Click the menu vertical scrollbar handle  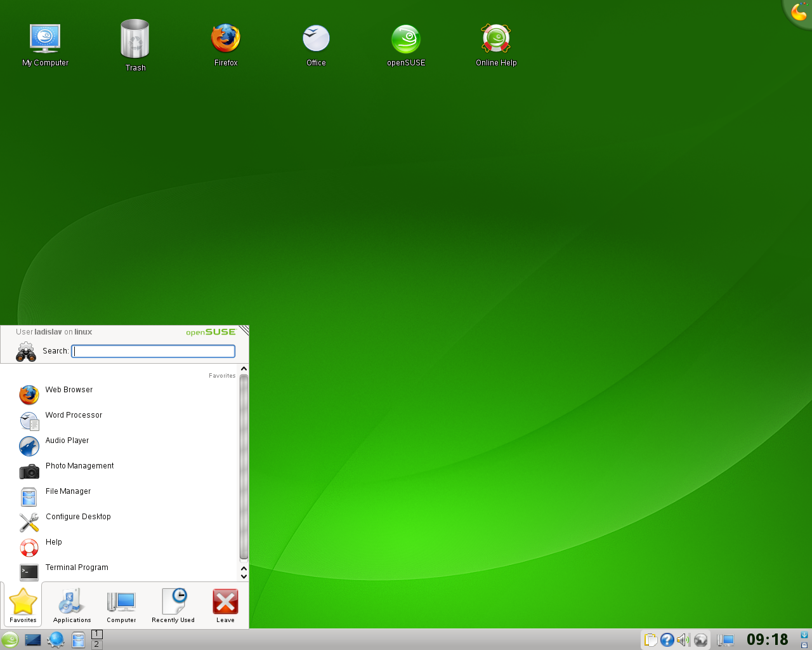(x=244, y=467)
